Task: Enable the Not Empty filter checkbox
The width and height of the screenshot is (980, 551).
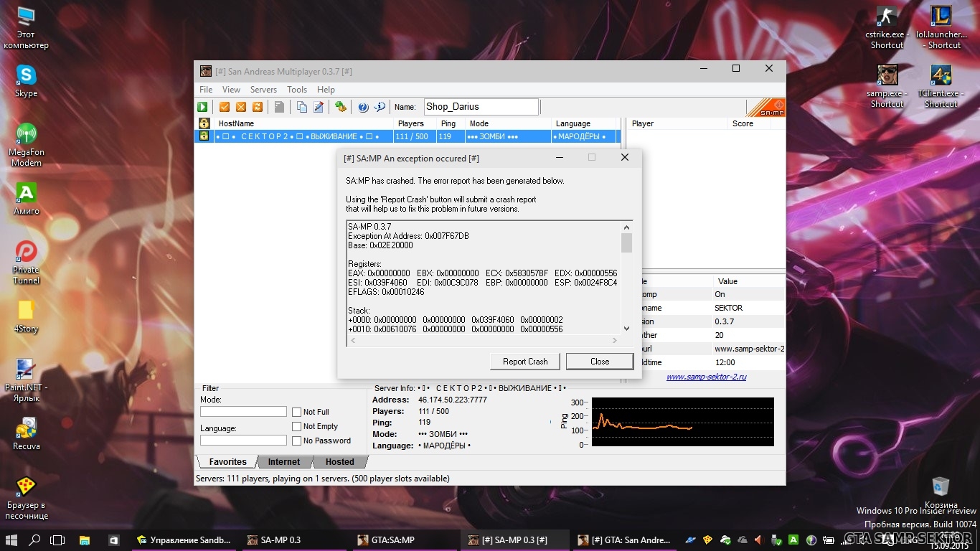Action: click(297, 426)
